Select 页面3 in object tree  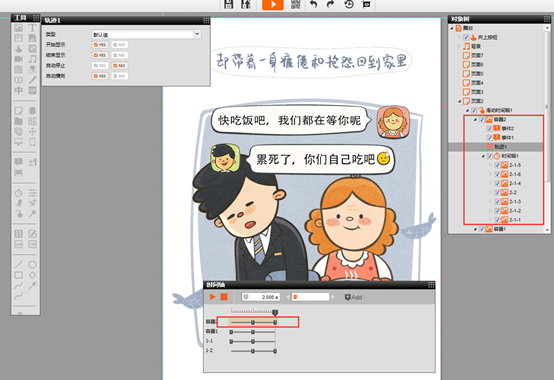(x=477, y=92)
